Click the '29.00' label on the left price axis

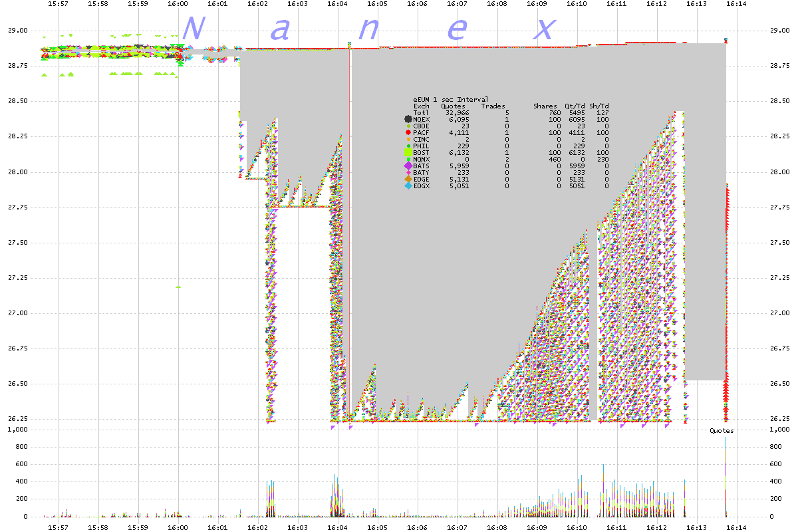[x=18, y=31]
